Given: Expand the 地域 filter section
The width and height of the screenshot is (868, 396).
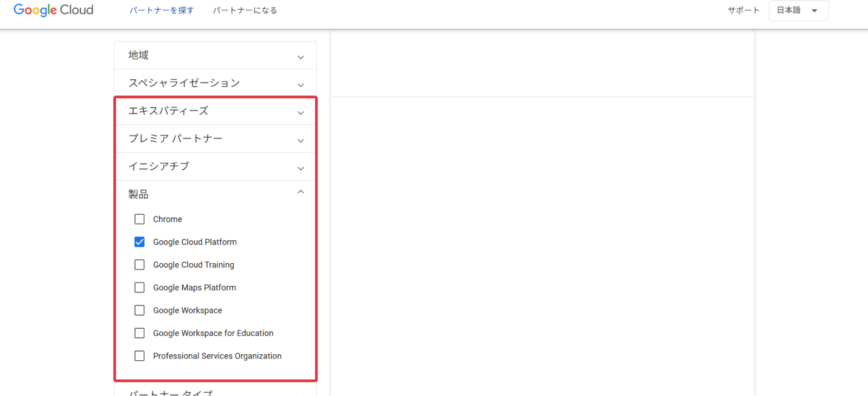Looking at the screenshot, I should pos(215,55).
